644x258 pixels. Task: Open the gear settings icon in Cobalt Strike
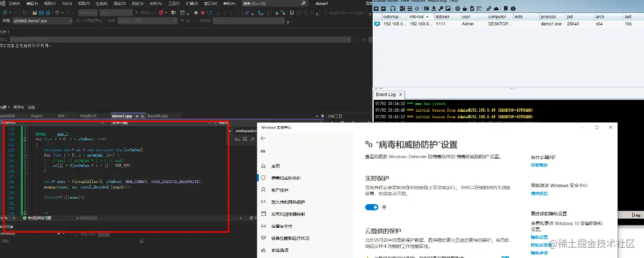(x=457, y=8)
